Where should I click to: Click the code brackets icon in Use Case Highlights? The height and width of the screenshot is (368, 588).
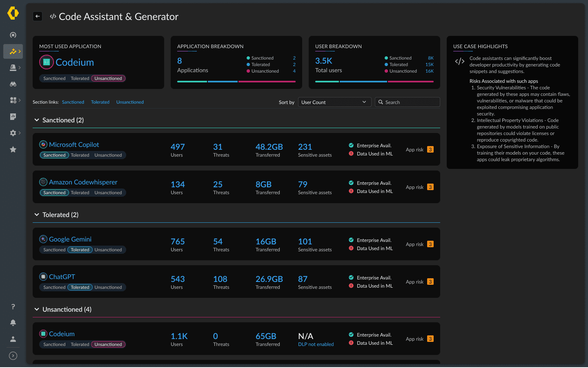460,61
